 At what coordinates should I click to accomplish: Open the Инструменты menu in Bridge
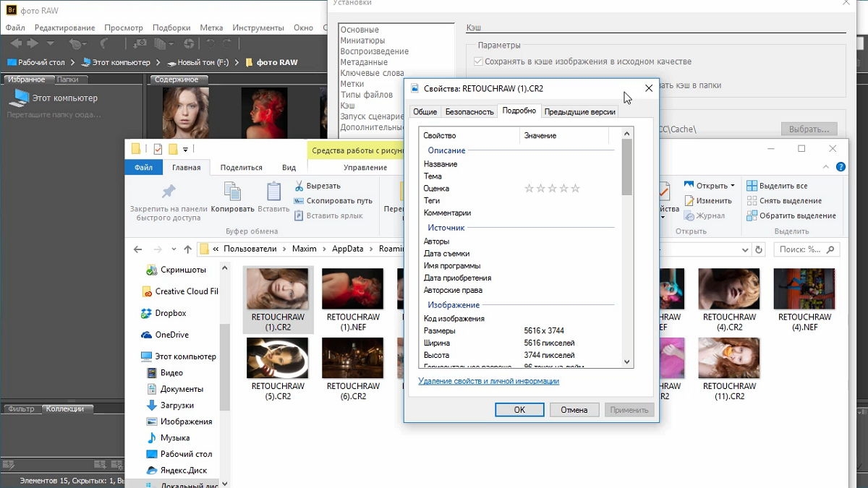pyautogui.click(x=258, y=27)
